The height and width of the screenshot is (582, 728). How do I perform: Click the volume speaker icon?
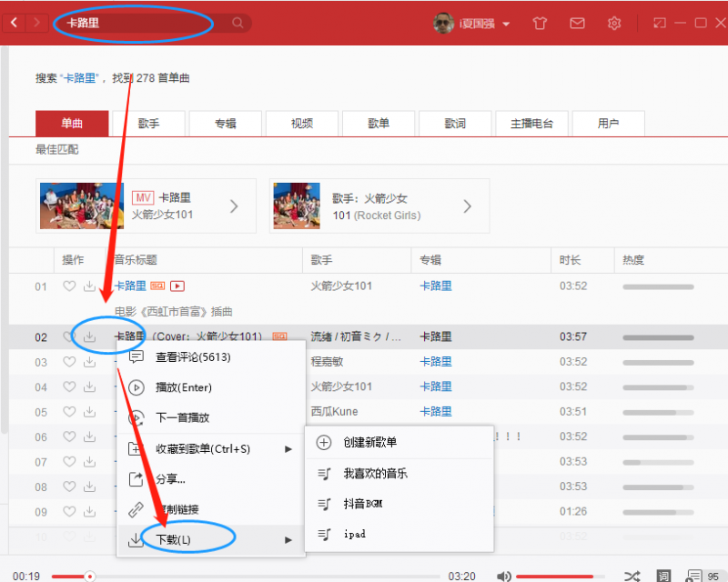pyautogui.click(x=504, y=576)
